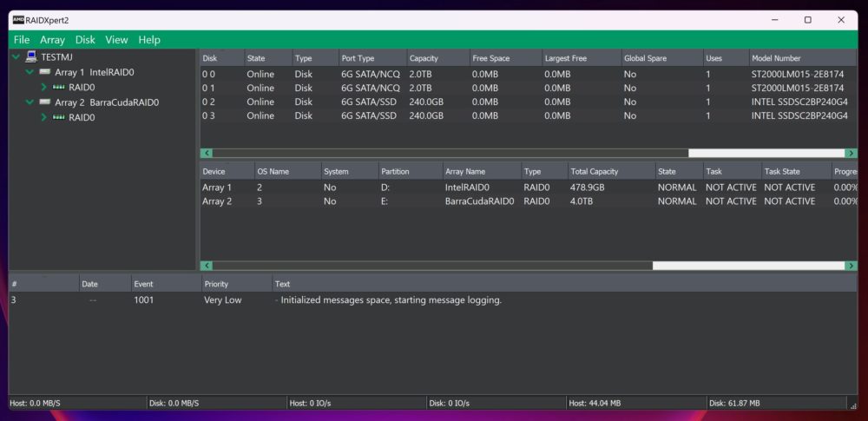Sort by Disk column header
The image size is (868, 421).
click(222, 58)
